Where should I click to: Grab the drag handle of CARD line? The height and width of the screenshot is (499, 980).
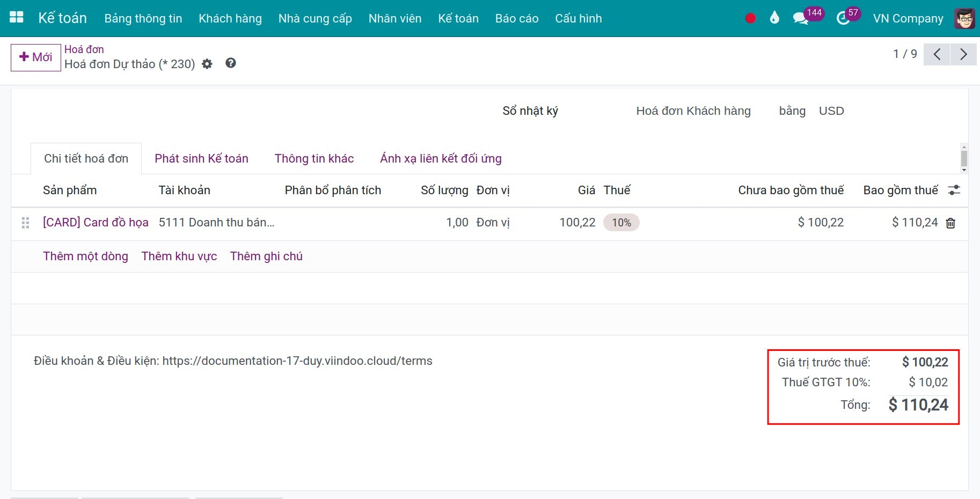pyautogui.click(x=25, y=223)
